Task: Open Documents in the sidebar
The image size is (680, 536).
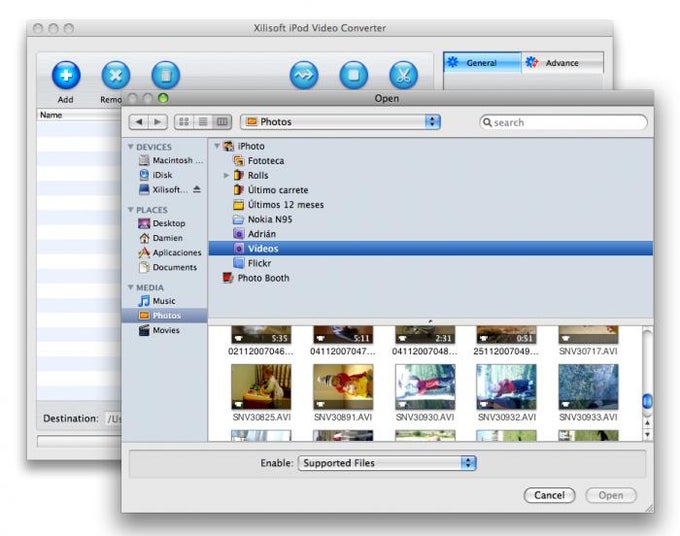Action: pyautogui.click(x=167, y=267)
